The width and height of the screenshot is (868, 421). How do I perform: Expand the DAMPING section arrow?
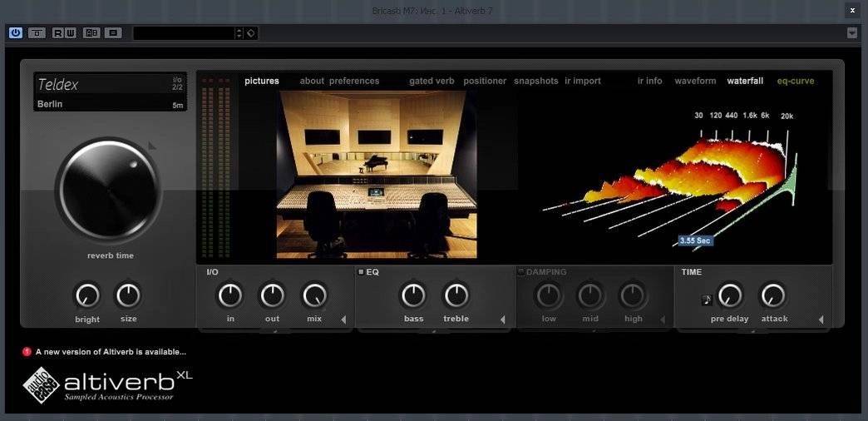click(662, 319)
